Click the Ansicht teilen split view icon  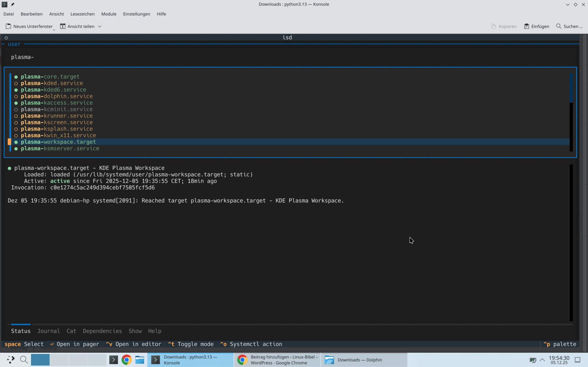63,26
